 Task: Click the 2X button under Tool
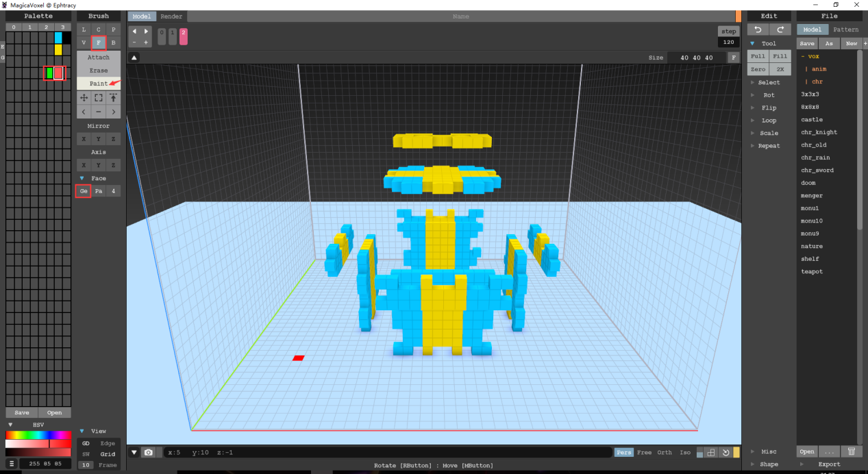point(780,69)
